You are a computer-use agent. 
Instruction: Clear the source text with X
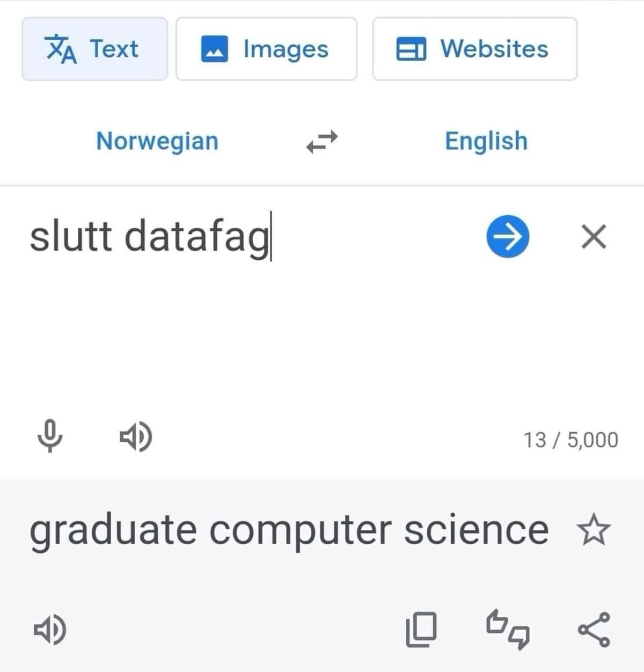(x=594, y=237)
